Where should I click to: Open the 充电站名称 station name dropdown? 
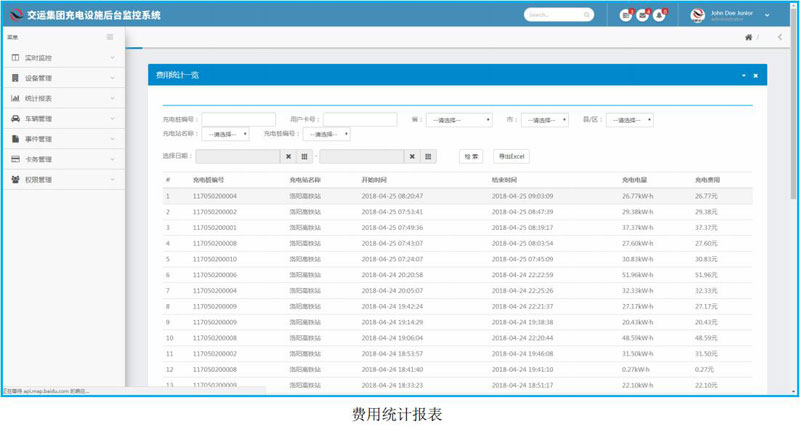[225, 134]
